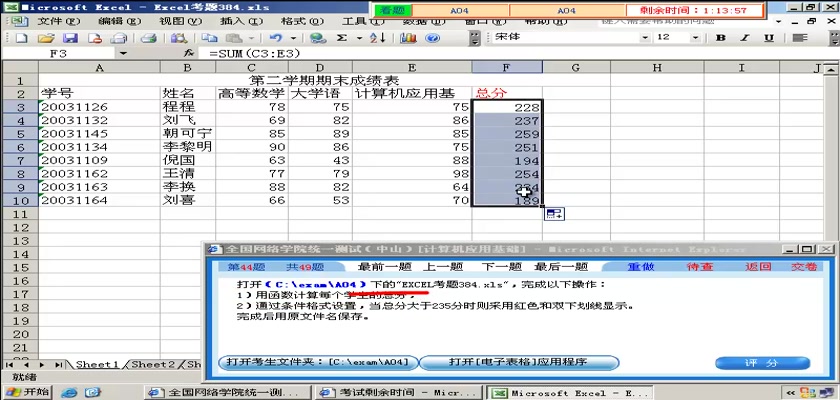Switch to the Sheet2 tab

point(153,365)
